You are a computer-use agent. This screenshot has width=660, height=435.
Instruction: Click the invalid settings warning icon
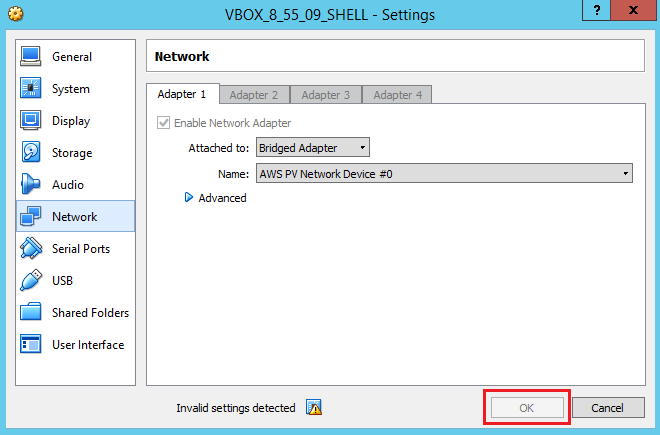(x=314, y=408)
